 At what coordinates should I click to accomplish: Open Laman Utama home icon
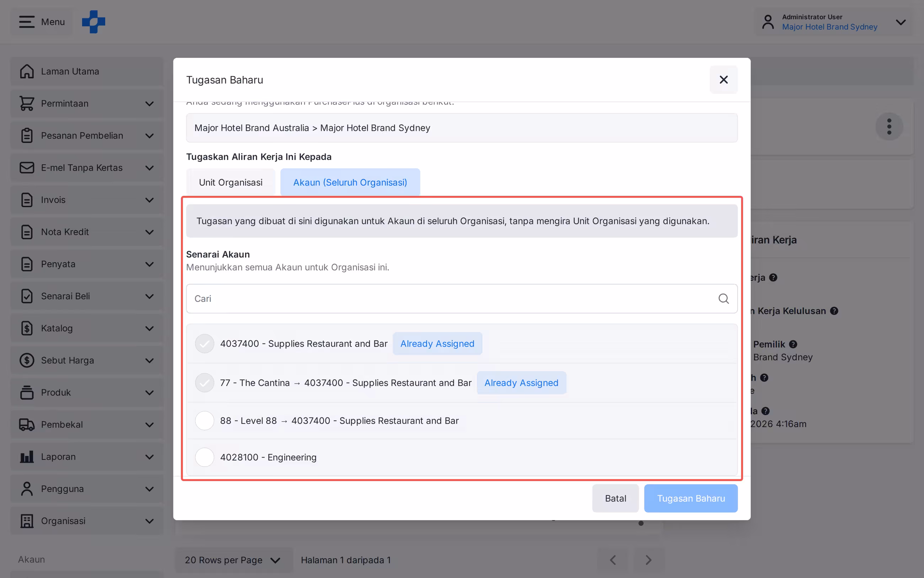tap(27, 71)
